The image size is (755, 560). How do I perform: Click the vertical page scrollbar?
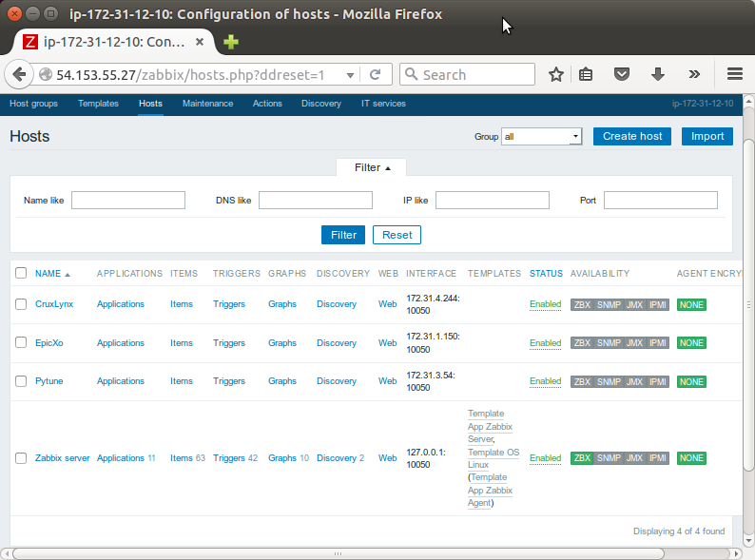click(748, 303)
